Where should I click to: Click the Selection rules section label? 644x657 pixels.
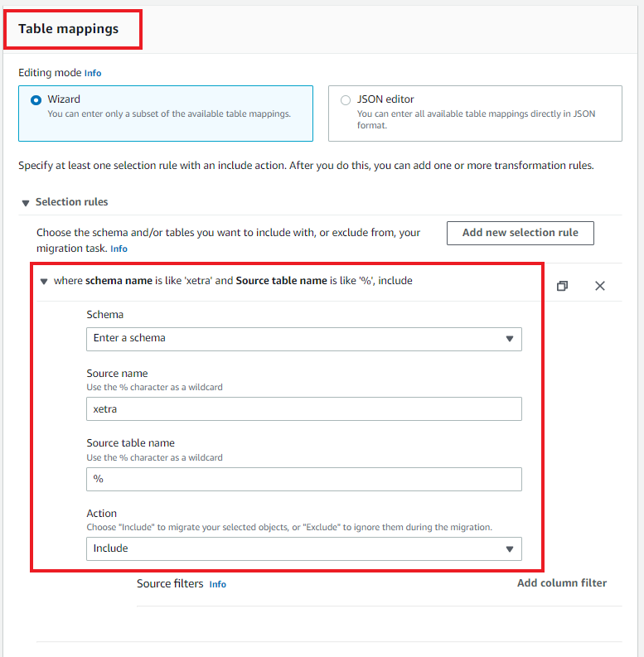pos(71,202)
